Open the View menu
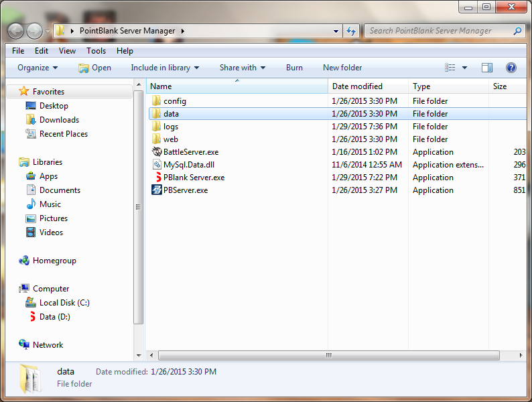The image size is (532, 402). coord(67,51)
